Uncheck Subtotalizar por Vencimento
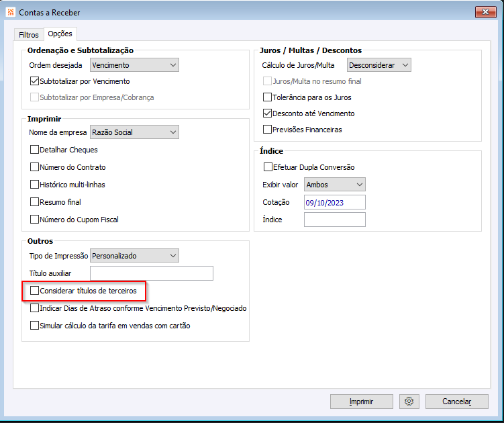The height and width of the screenshot is (423, 504). point(34,81)
